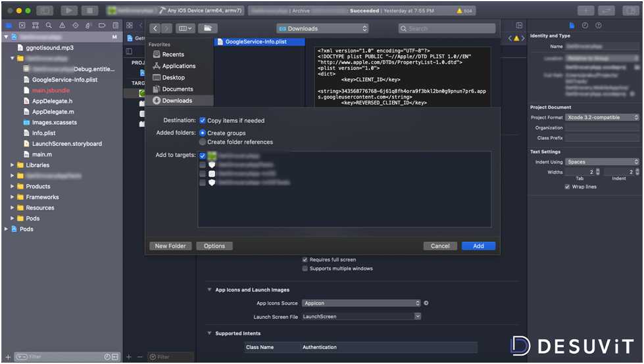This screenshot has height=364, width=644.
Task: Click the add editor pane icon
Action: [x=519, y=26]
